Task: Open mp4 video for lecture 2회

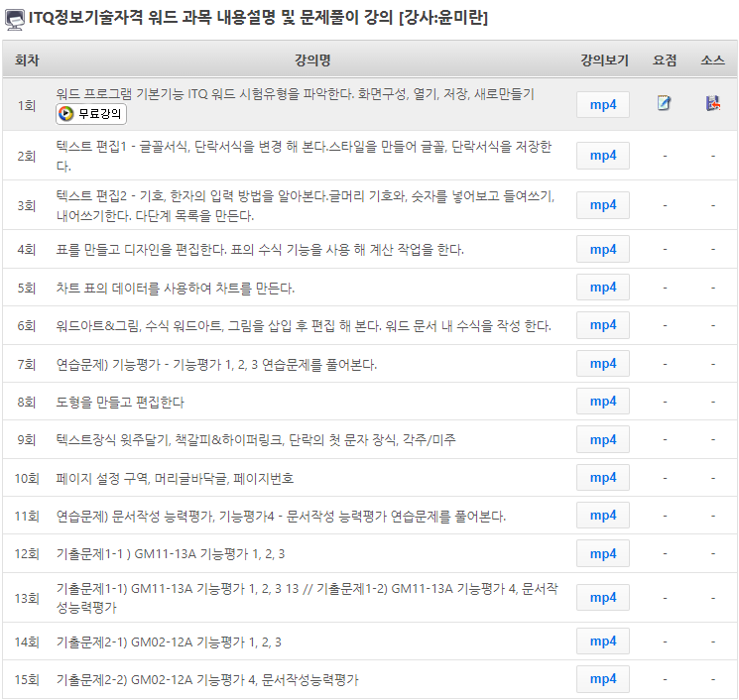Action: point(603,155)
